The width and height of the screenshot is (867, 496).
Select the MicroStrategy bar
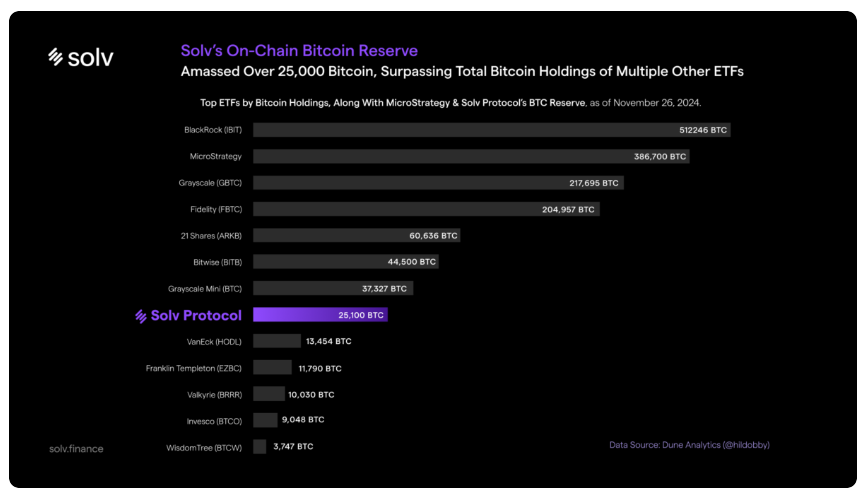[470, 157]
